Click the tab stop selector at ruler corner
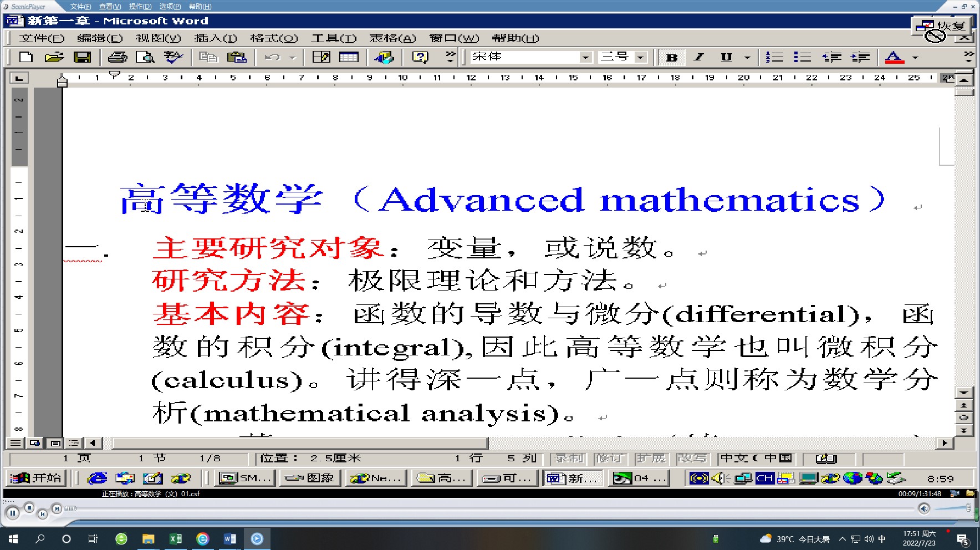This screenshot has height=550, width=980. (19, 78)
